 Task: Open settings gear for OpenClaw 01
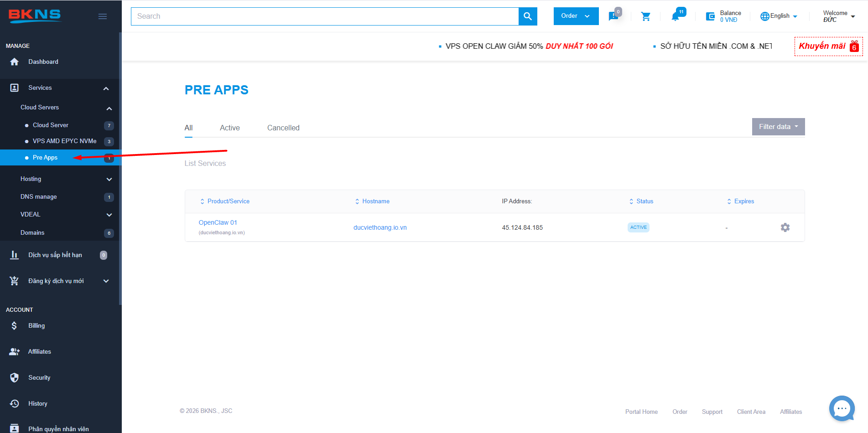785,227
